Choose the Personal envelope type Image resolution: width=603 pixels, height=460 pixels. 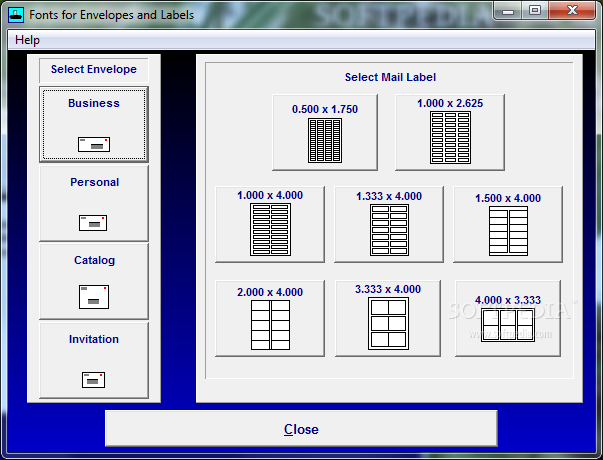point(94,203)
